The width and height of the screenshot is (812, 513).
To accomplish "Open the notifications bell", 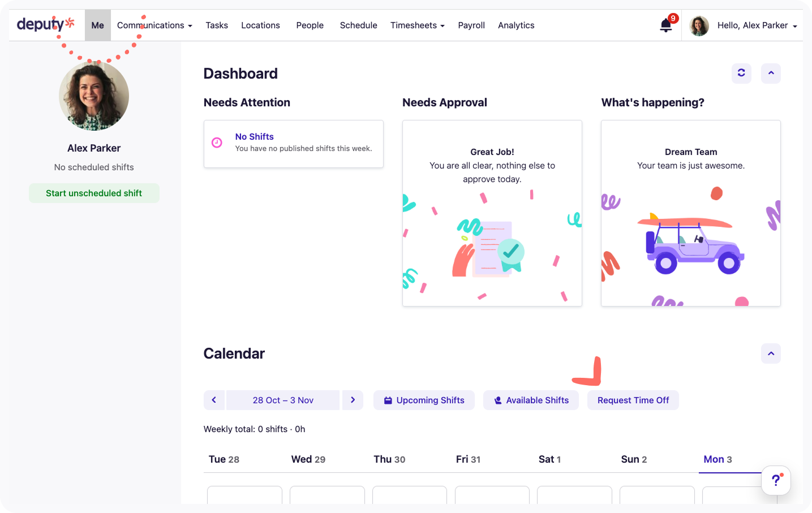I will [x=666, y=25].
